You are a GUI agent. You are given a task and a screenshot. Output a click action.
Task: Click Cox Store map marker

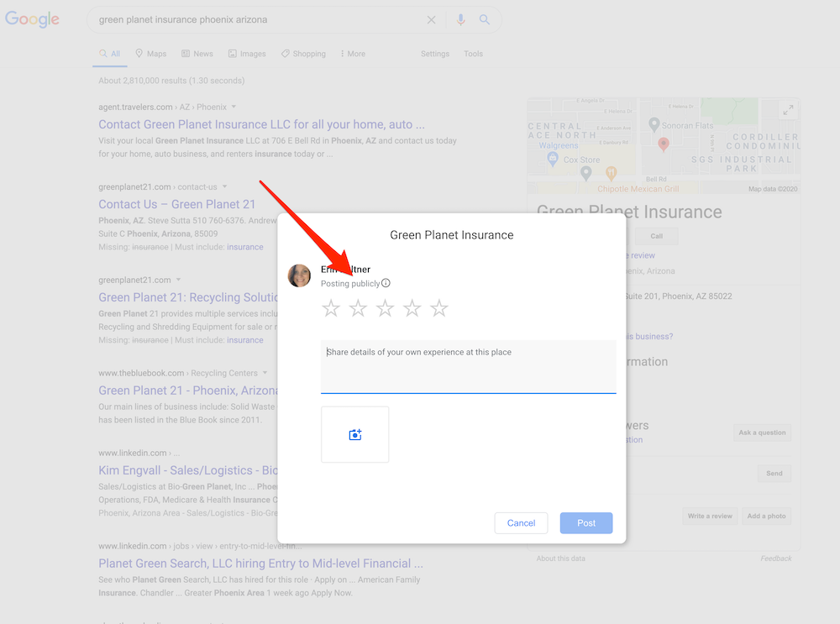coord(586,172)
